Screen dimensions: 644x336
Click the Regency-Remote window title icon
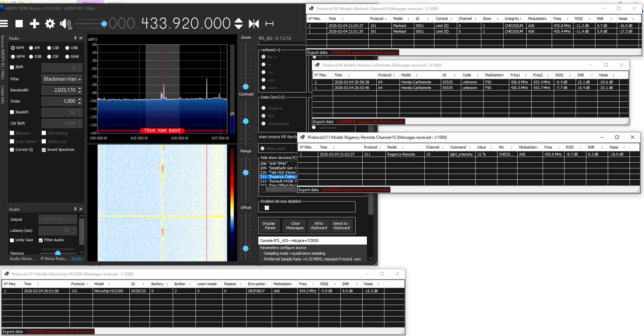click(303, 137)
